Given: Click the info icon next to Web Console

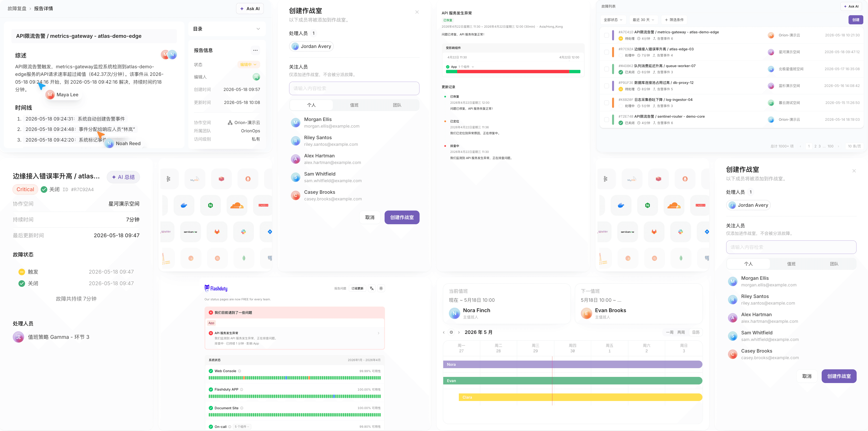Looking at the screenshot, I should [240, 371].
